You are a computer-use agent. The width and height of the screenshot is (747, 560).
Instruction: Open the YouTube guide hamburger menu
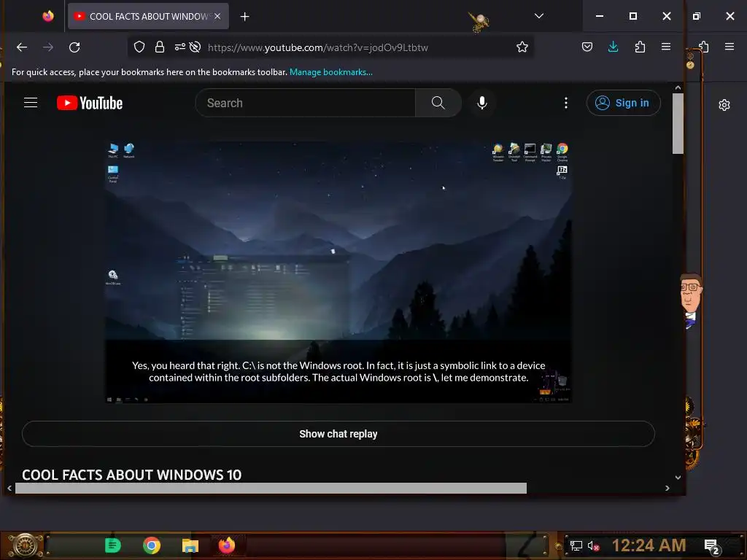pos(31,103)
